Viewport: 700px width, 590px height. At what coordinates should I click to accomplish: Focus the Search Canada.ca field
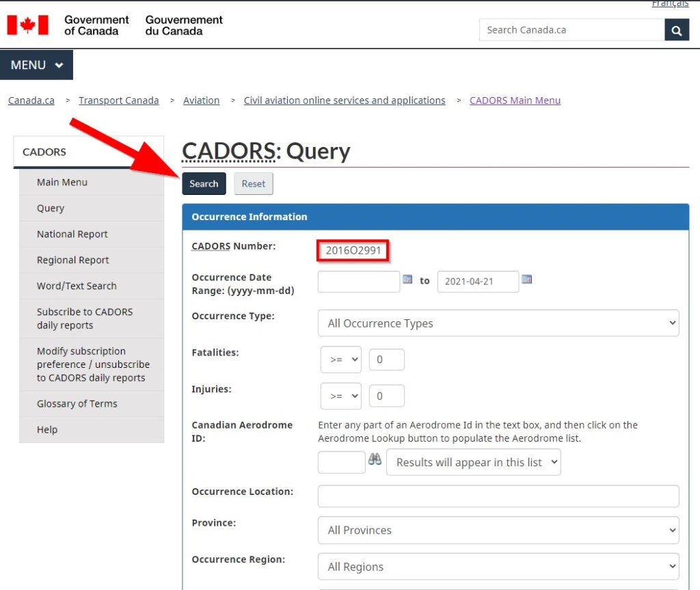(x=572, y=30)
